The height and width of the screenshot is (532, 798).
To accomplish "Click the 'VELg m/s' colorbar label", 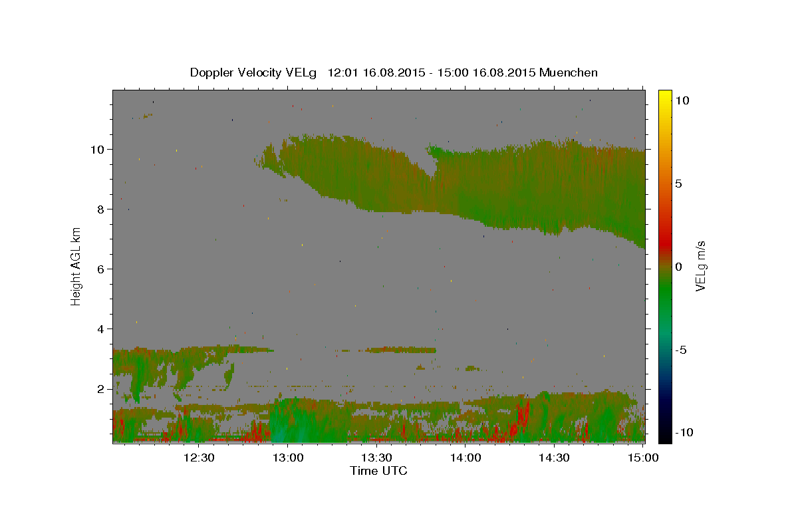I will (x=701, y=266).
